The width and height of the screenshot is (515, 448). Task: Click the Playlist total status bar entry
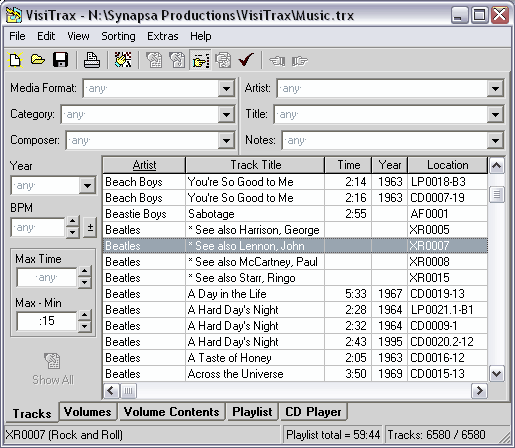[x=333, y=435]
